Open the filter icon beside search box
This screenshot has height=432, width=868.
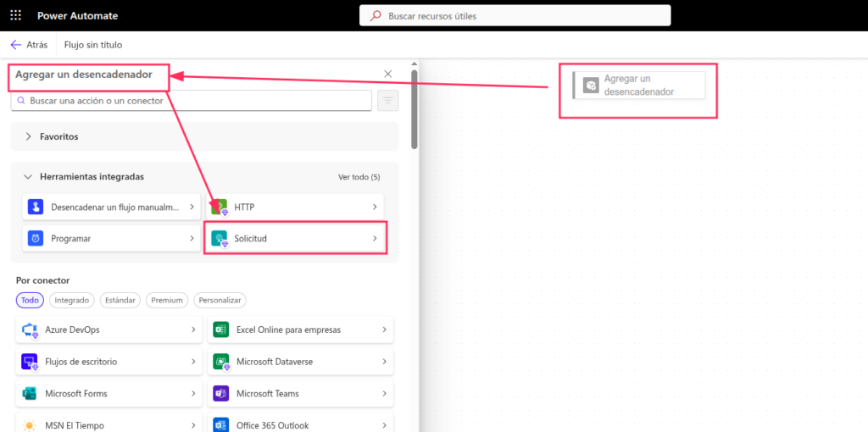point(388,101)
